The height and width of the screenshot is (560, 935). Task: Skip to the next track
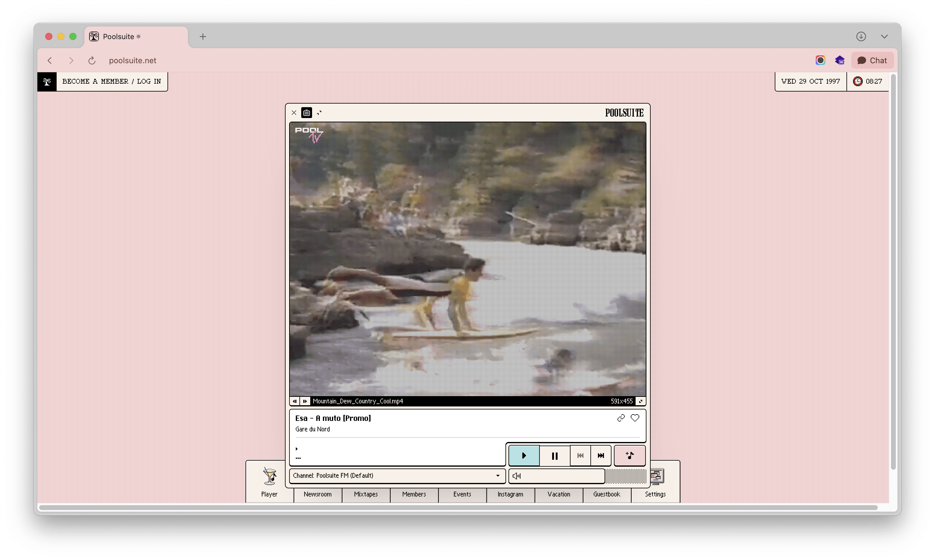(x=601, y=456)
